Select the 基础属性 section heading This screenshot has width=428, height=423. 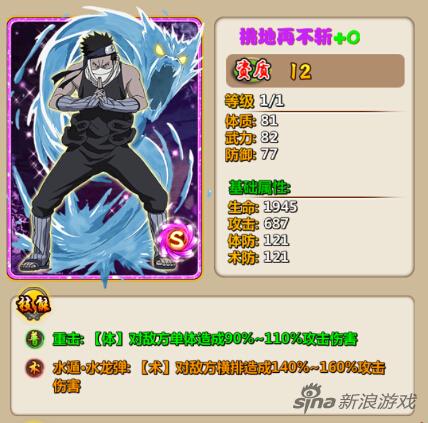[x=260, y=188]
